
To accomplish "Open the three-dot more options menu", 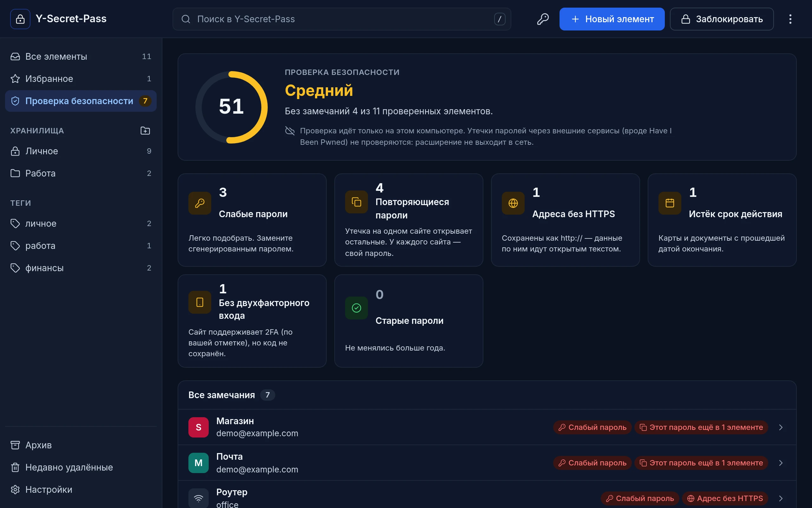I will point(790,19).
